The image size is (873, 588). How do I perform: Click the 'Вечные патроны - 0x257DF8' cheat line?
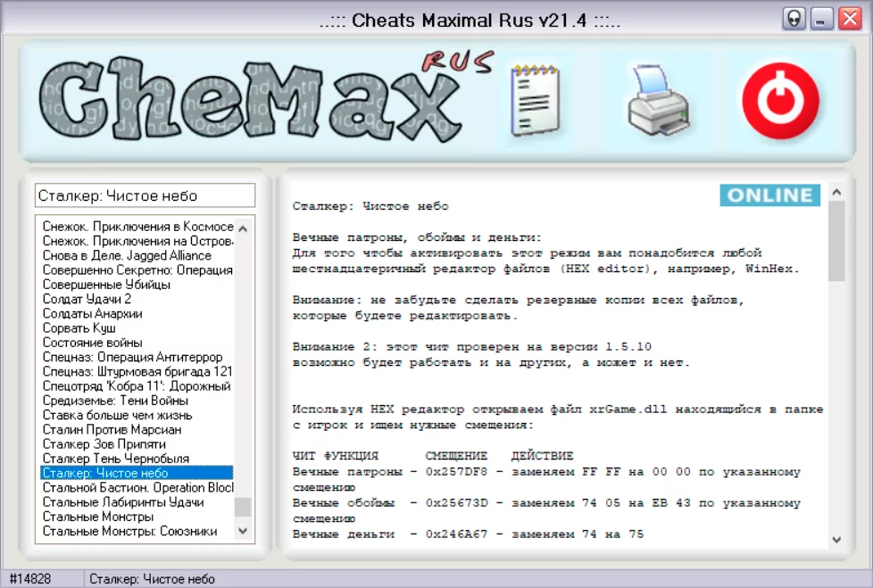[546, 472]
